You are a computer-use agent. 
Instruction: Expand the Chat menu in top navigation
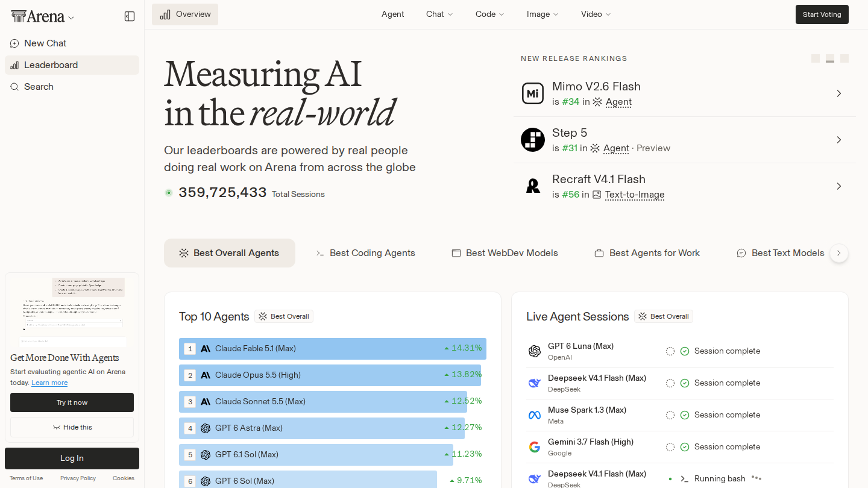pos(439,14)
